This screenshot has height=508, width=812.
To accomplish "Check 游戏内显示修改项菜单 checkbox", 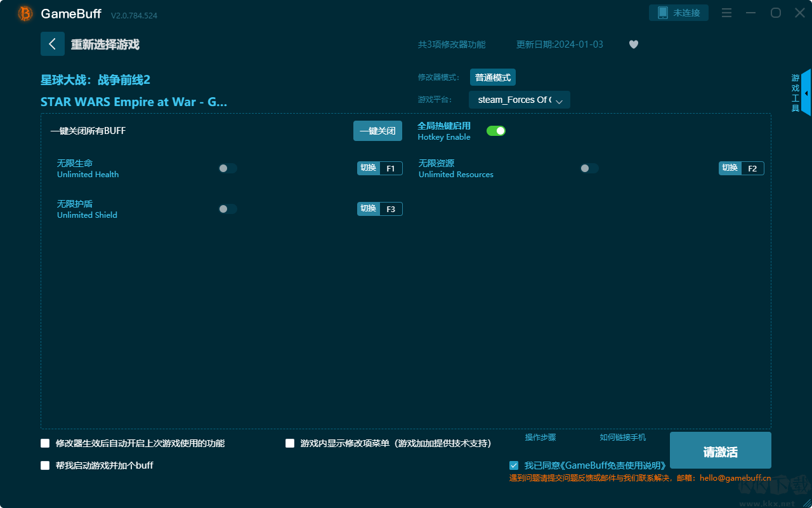I will click(290, 443).
